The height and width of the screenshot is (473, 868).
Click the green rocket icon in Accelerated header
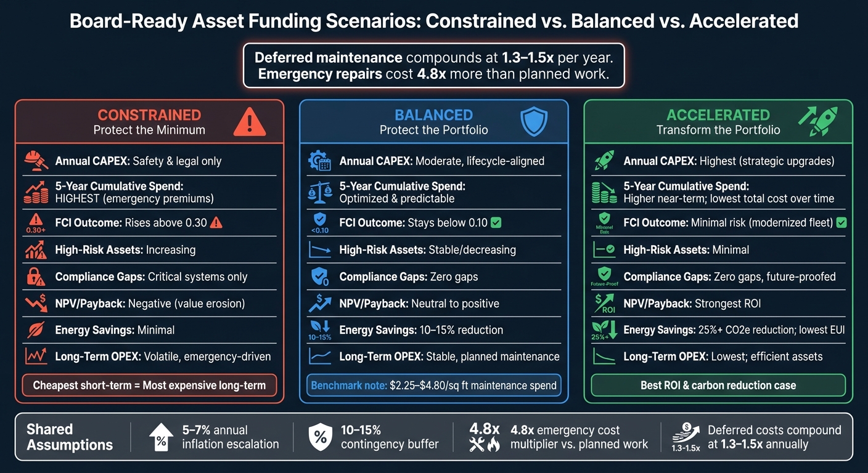818,121
